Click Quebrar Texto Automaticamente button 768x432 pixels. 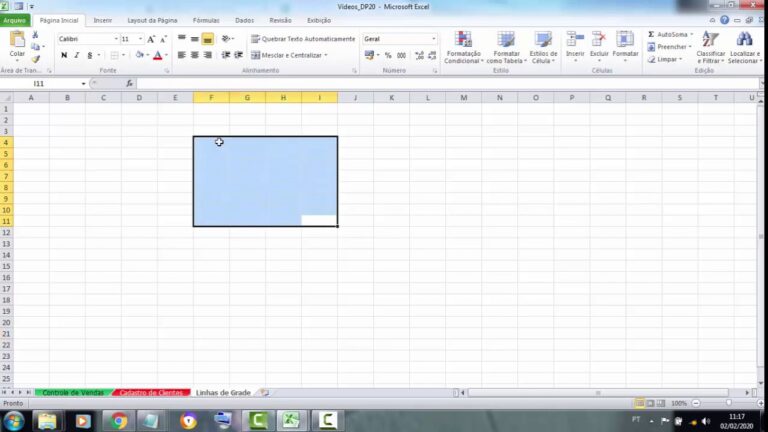[x=303, y=39]
